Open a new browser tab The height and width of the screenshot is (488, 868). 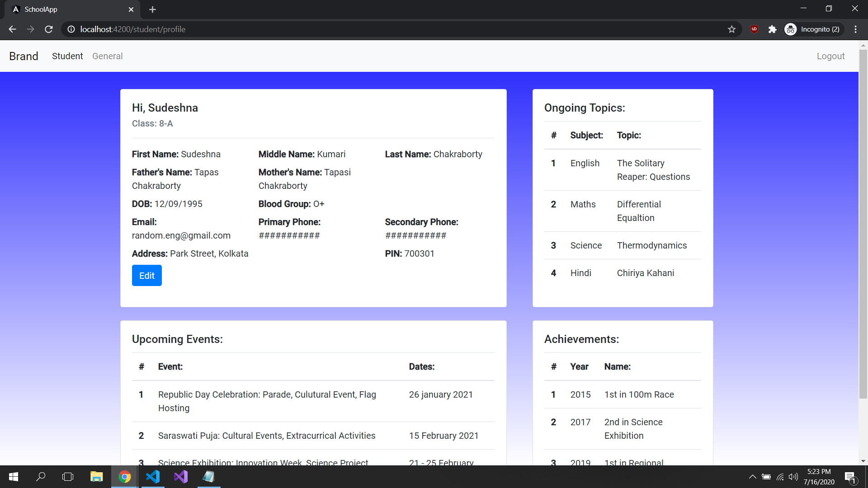click(152, 9)
